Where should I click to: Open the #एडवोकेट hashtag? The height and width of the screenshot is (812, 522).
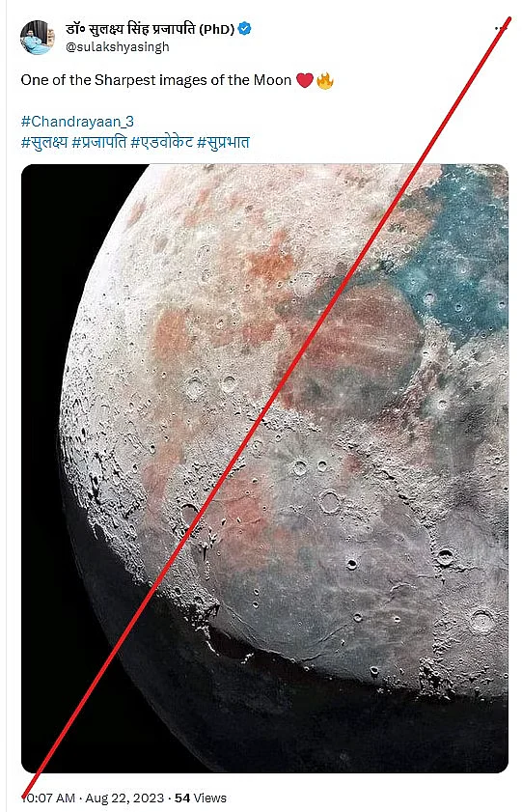pyautogui.click(x=162, y=142)
